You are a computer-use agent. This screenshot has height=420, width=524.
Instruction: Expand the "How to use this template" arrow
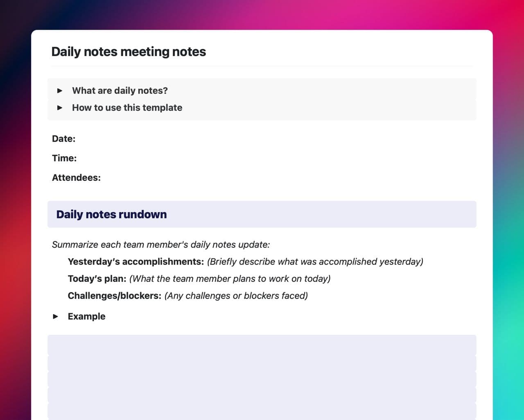click(x=60, y=108)
